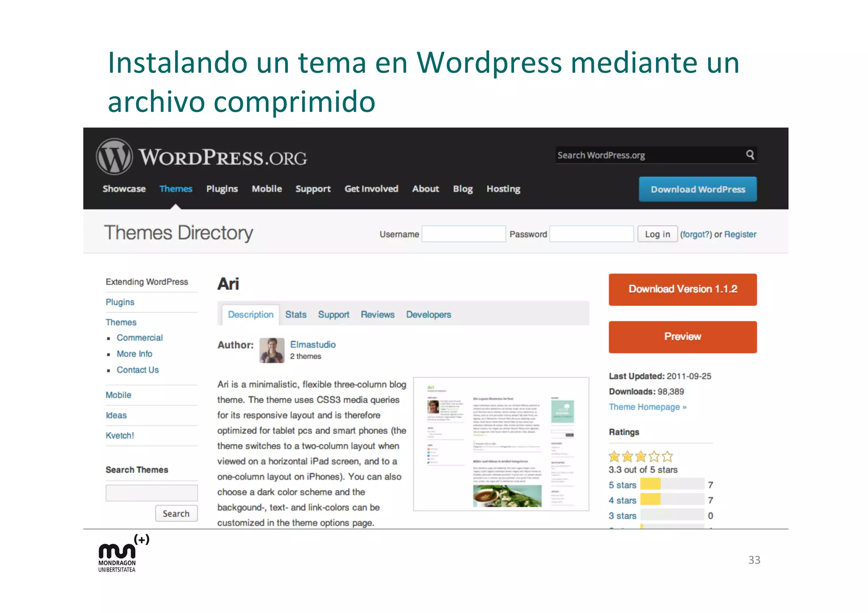Switch to the theme Support tab
Image resolution: width=868 pixels, height=613 pixels.
pyautogui.click(x=334, y=315)
